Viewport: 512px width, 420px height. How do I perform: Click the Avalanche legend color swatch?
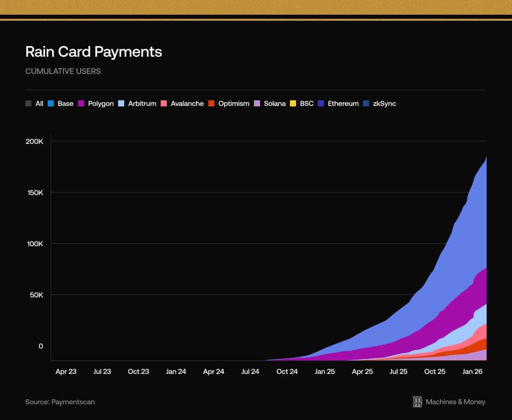pyautogui.click(x=164, y=103)
